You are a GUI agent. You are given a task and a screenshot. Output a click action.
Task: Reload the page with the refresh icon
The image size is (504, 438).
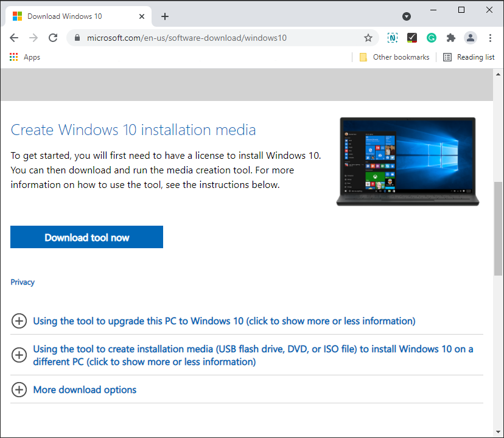[53, 38]
